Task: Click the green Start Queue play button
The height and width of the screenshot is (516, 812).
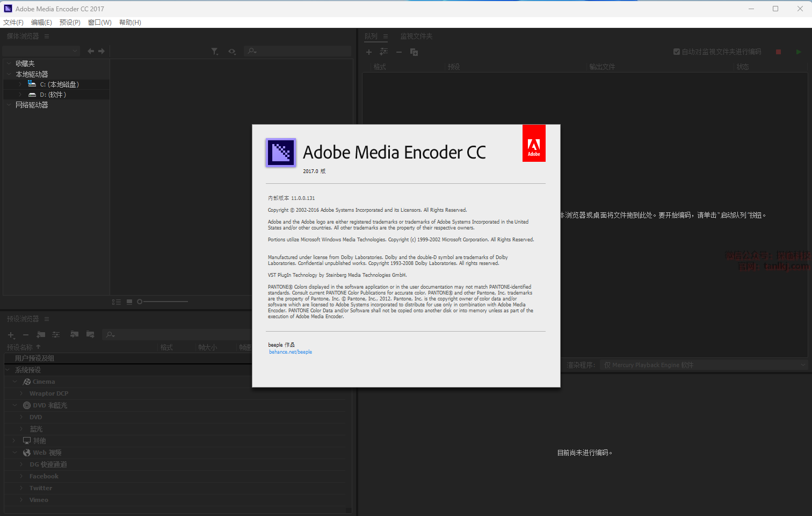Action: pyautogui.click(x=799, y=52)
